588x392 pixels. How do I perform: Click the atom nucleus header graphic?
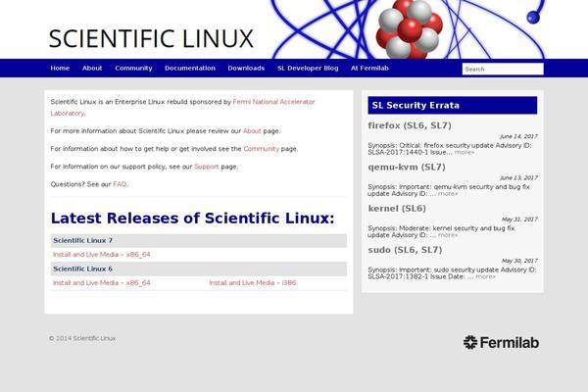pos(410,29)
